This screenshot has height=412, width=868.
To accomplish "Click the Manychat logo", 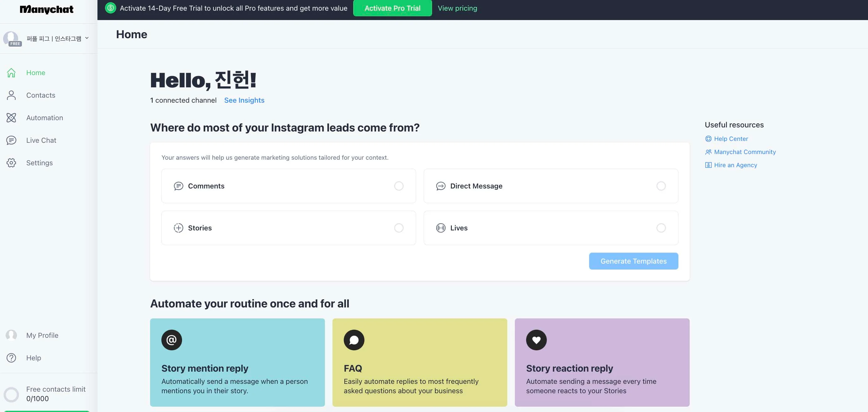I will tap(46, 9).
